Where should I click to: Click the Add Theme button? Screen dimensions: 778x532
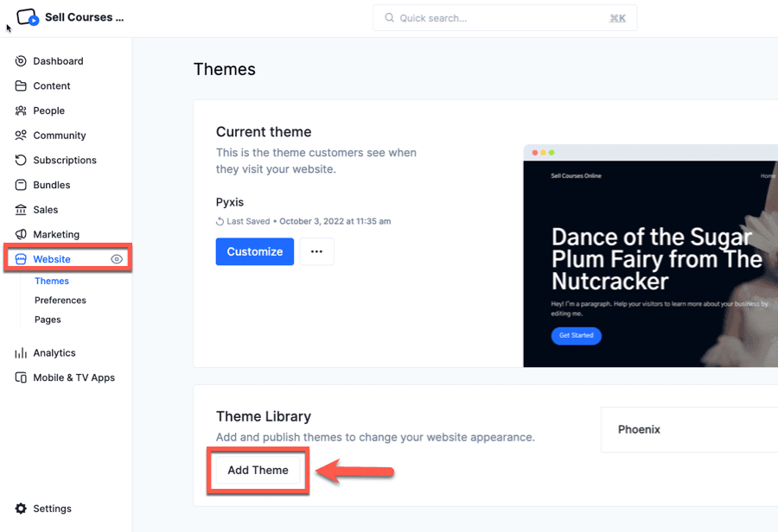258,471
